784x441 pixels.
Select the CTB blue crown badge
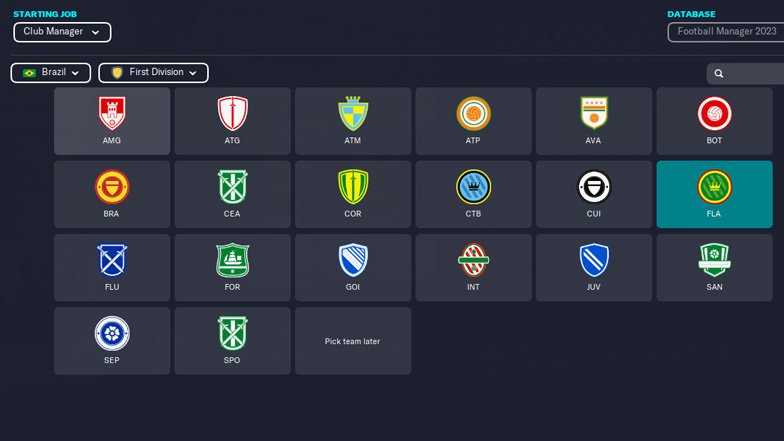click(x=473, y=186)
